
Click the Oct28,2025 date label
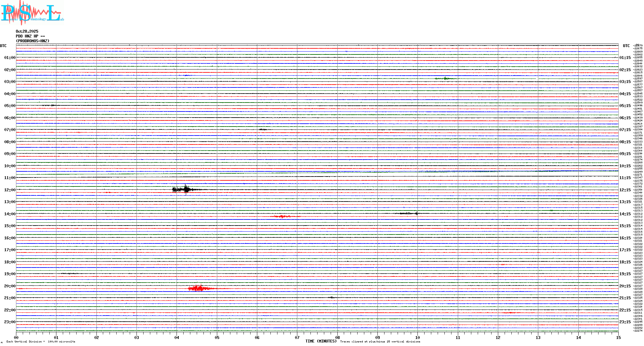(27, 31)
